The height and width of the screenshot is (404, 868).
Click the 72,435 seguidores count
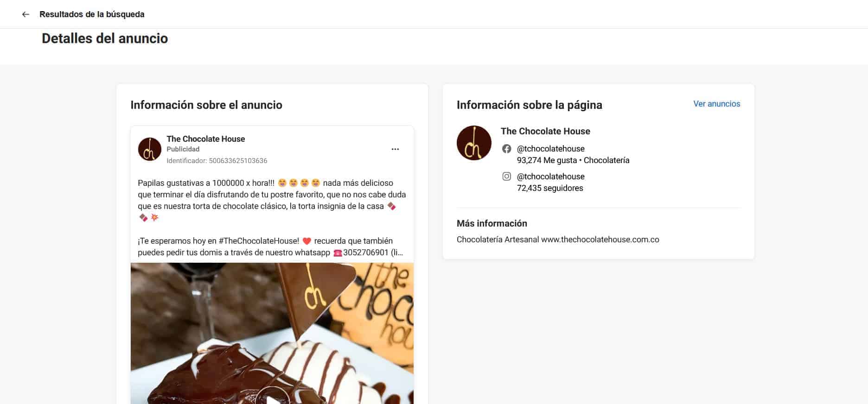(x=550, y=188)
